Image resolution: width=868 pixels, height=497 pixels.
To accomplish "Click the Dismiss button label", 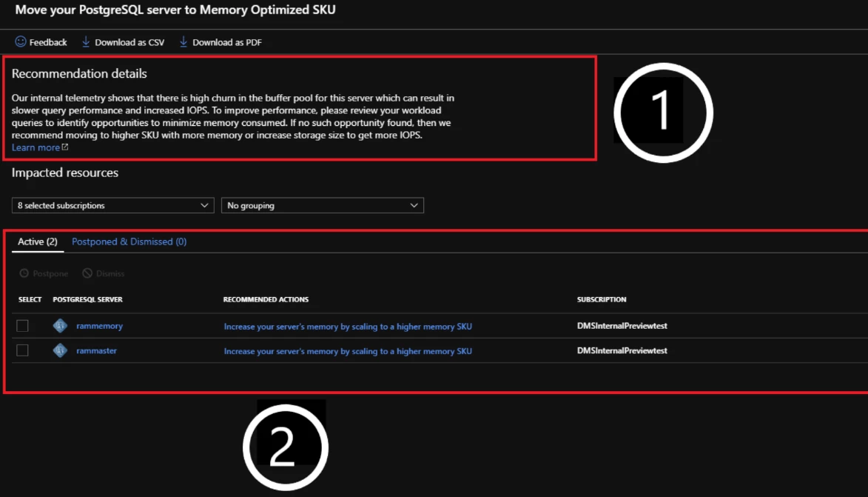I will pyautogui.click(x=110, y=274).
